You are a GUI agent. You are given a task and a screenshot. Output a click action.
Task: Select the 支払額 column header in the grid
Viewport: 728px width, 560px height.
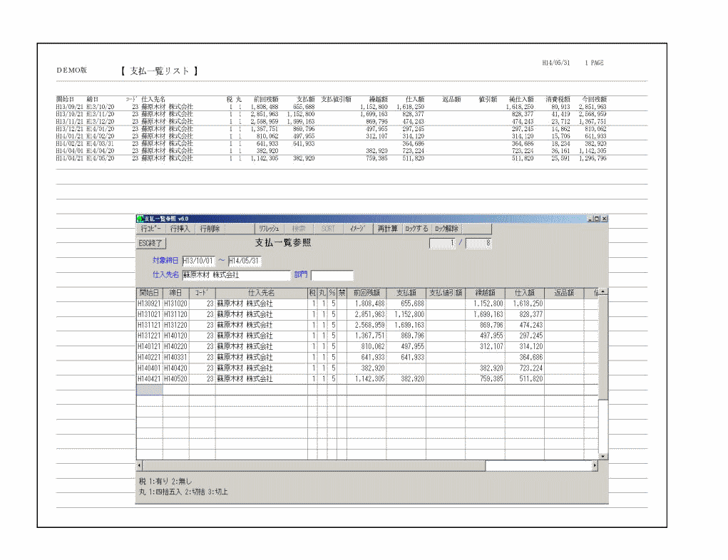tap(406, 293)
